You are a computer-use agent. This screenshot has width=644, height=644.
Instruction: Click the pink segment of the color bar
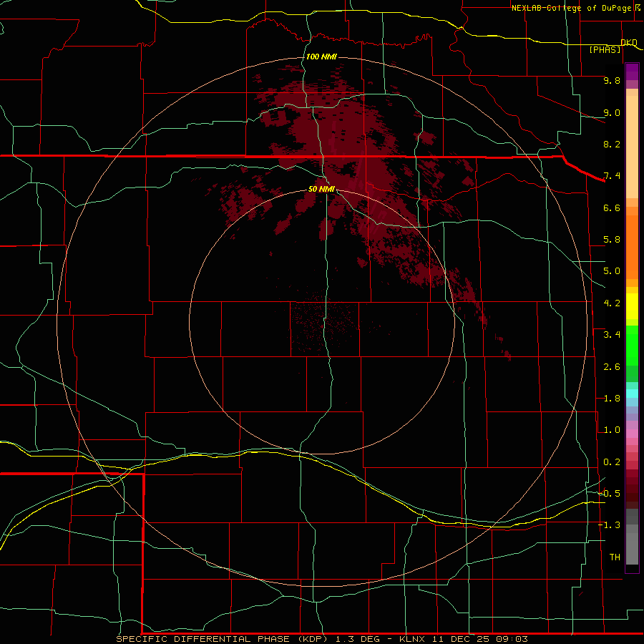coord(632,434)
